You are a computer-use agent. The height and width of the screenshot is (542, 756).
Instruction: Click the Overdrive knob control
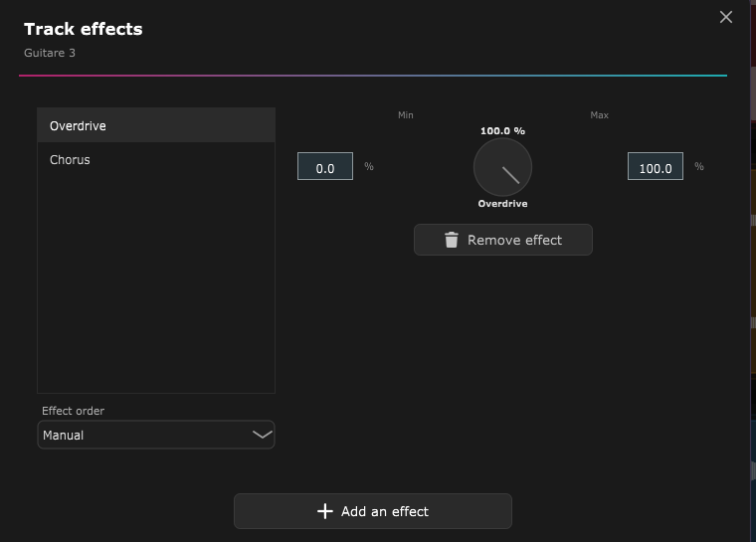502,167
